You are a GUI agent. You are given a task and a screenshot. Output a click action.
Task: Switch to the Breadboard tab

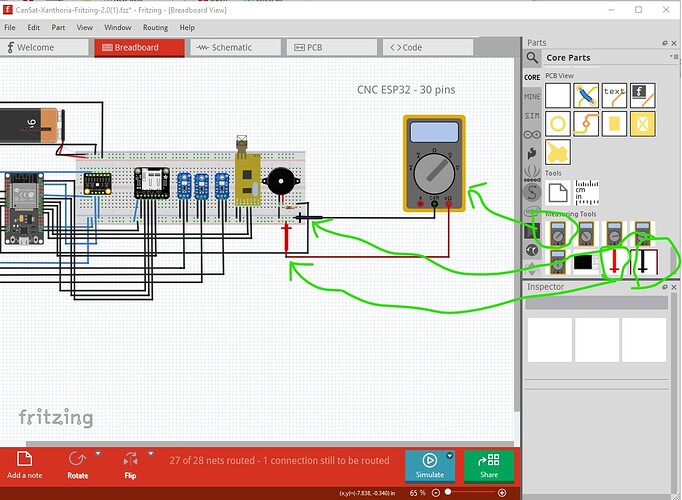click(x=139, y=47)
